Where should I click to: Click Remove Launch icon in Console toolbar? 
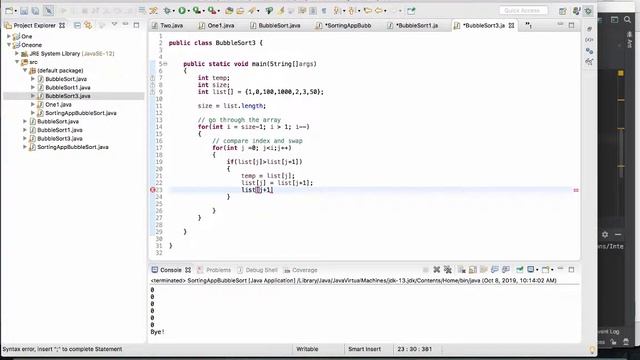tap(437, 269)
